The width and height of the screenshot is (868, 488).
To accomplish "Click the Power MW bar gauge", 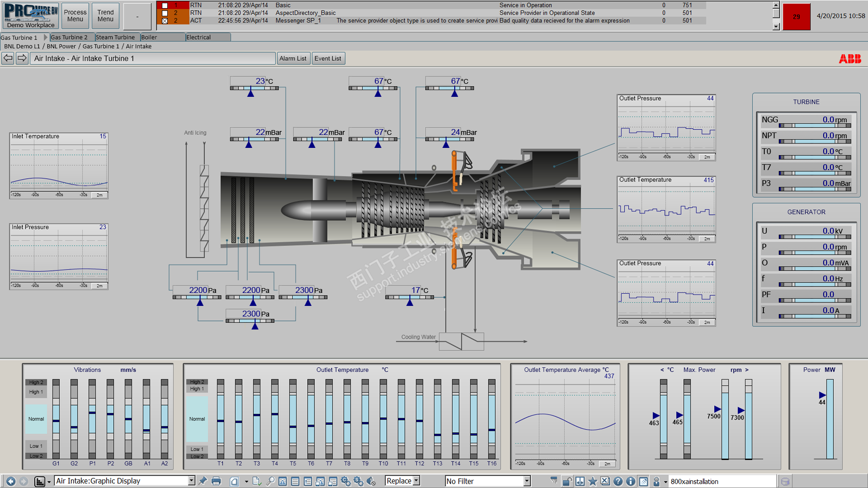I will click(x=829, y=419).
